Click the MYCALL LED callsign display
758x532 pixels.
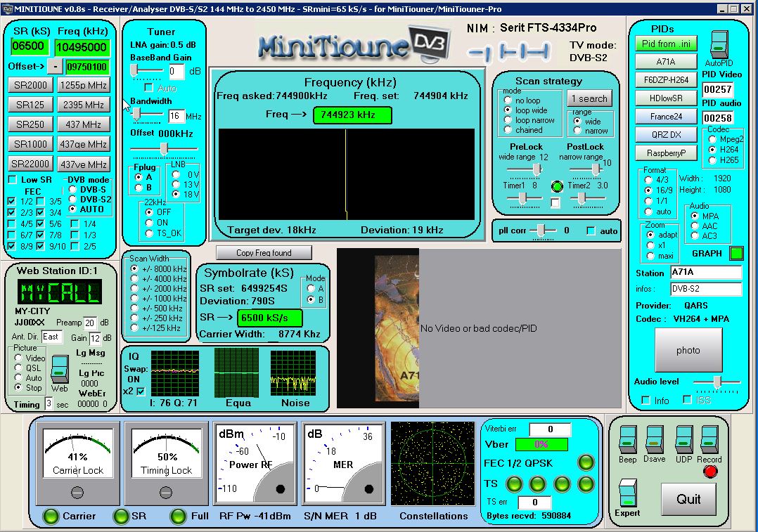point(60,292)
